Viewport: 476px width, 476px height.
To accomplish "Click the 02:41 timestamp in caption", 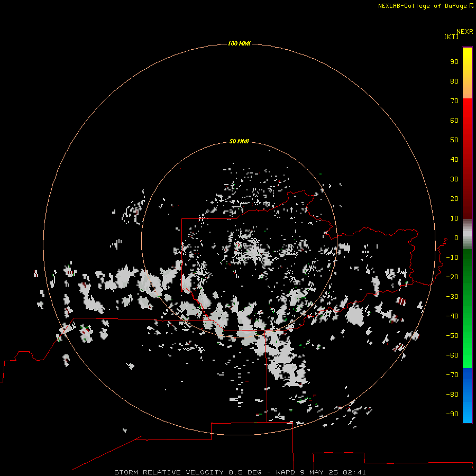I will click(354, 472).
